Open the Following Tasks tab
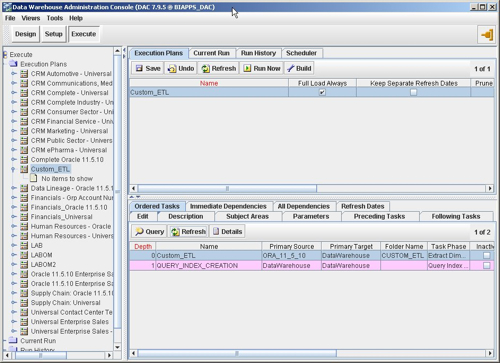This screenshot has height=363, width=500. pyautogui.click(x=456, y=216)
